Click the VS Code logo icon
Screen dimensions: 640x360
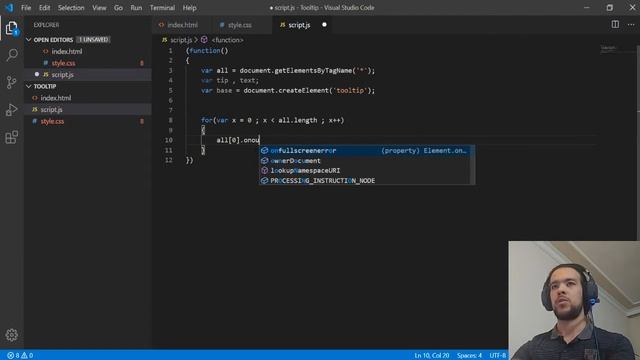point(9,7)
